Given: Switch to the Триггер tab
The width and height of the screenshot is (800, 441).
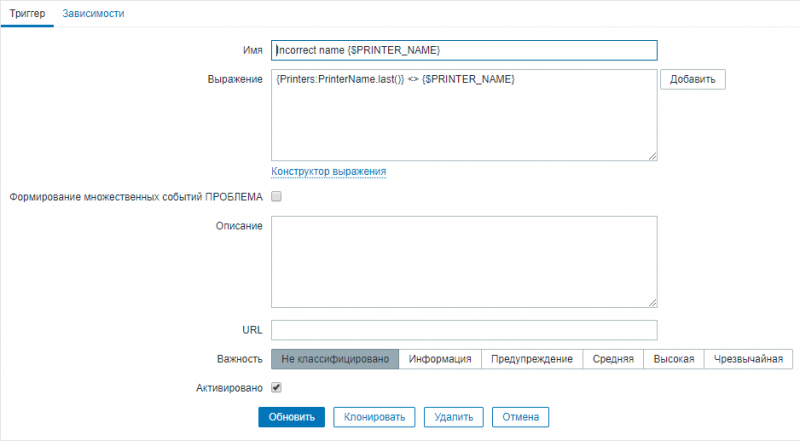Looking at the screenshot, I should 28,14.
